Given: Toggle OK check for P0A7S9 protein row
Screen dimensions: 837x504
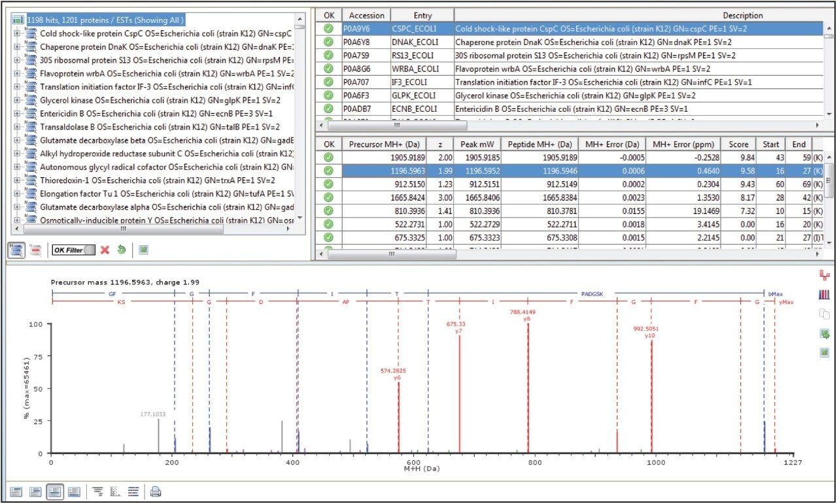Looking at the screenshot, I should click(x=328, y=56).
